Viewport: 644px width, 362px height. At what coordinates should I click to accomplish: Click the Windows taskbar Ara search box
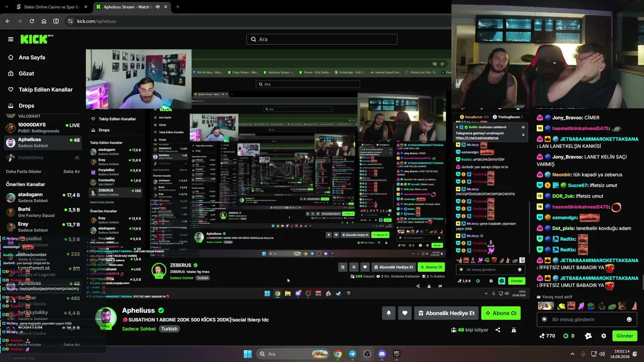293,354
